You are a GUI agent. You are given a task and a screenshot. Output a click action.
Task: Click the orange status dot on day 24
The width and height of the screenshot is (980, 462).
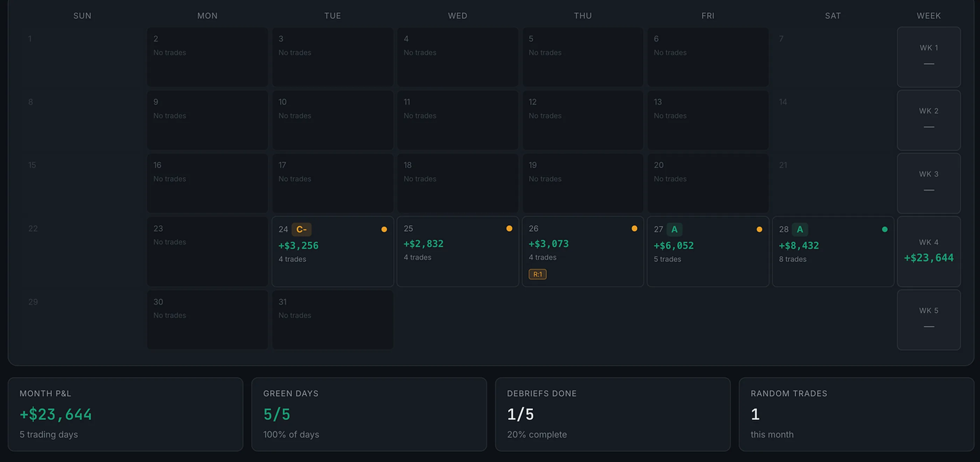384,229
